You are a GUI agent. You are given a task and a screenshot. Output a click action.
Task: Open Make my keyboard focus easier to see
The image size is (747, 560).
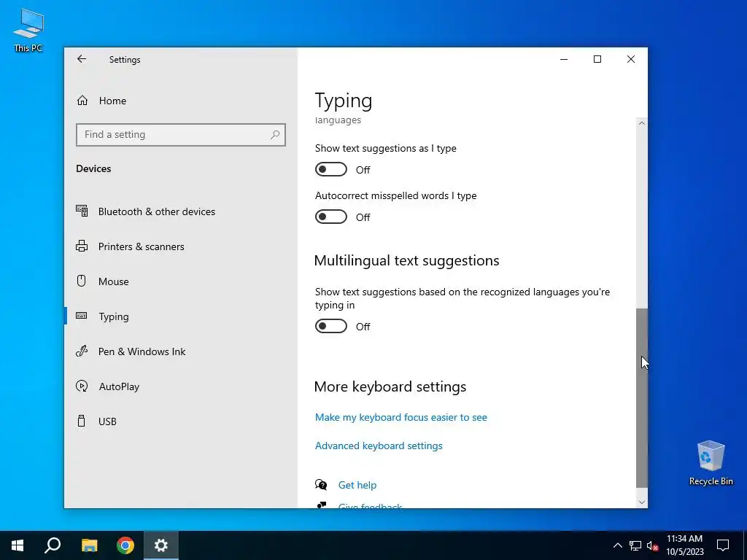[401, 417]
